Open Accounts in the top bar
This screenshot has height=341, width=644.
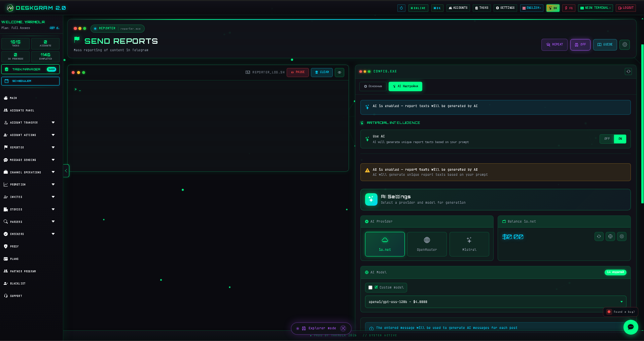click(458, 8)
